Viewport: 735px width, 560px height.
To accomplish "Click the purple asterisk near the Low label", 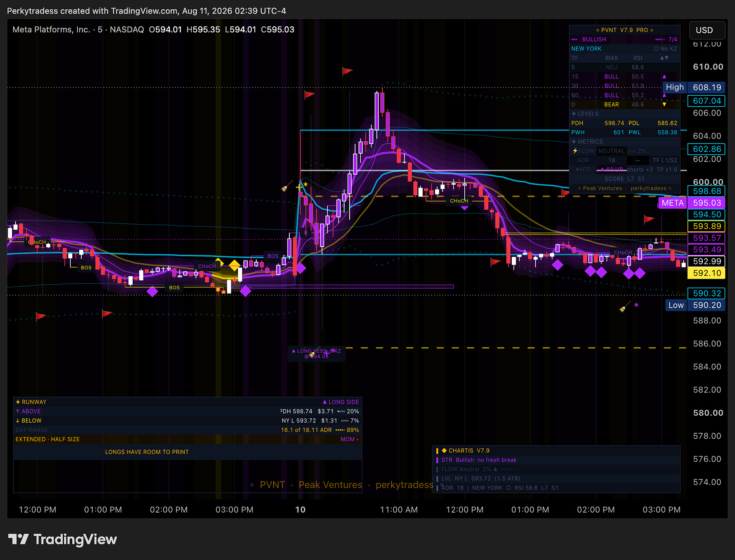I will pyautogui.click(x=636, y=306).
